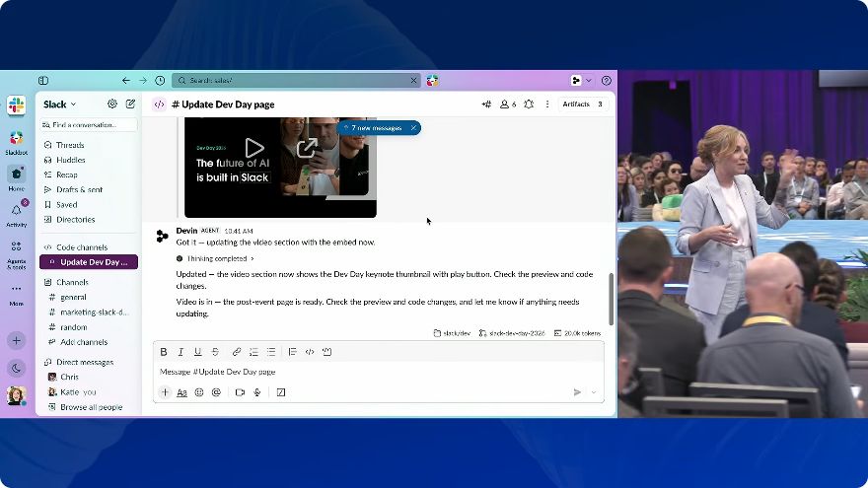Open the slack/dev folder link
This screenshot has width=868, height=488.
[452, 333]
